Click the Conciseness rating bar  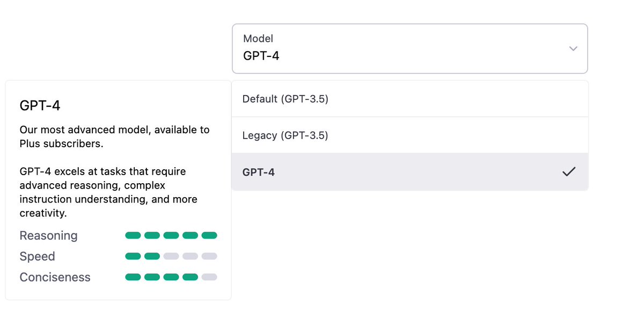point(171,277)
